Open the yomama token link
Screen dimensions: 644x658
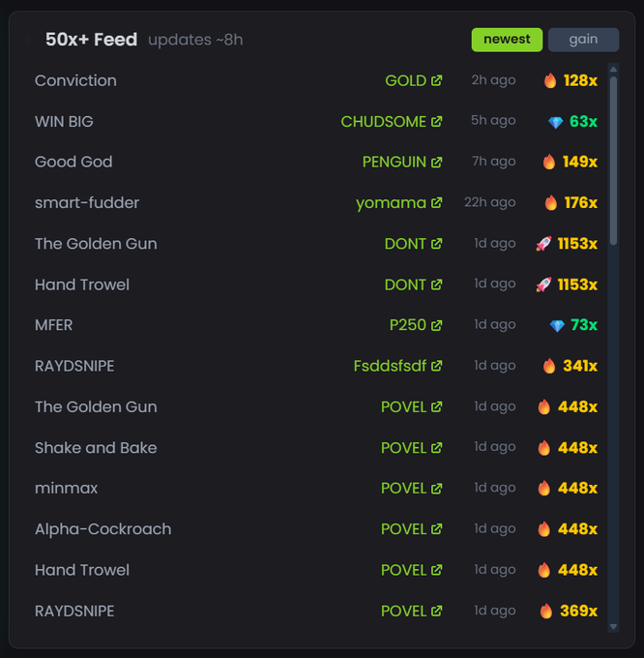point(391,203)
